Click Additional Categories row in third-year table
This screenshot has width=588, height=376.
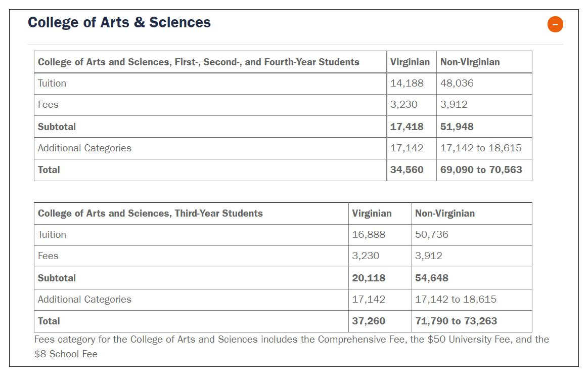tap(283, 300)
